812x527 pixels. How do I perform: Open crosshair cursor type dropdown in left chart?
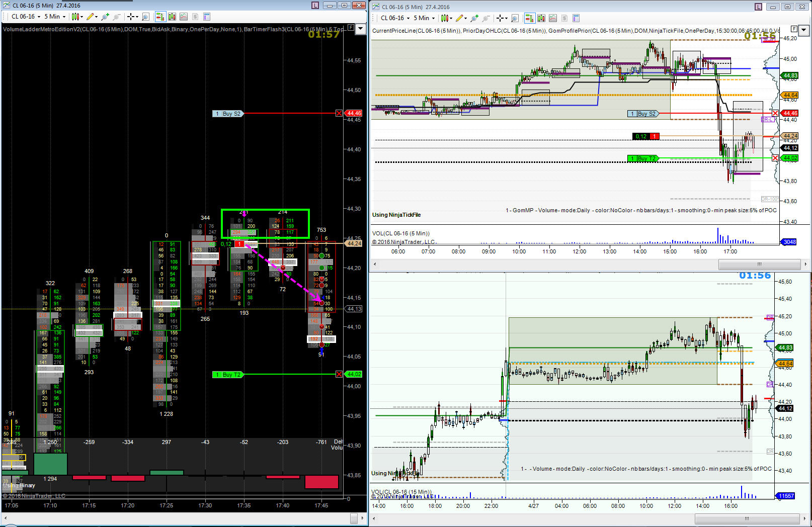132,17
